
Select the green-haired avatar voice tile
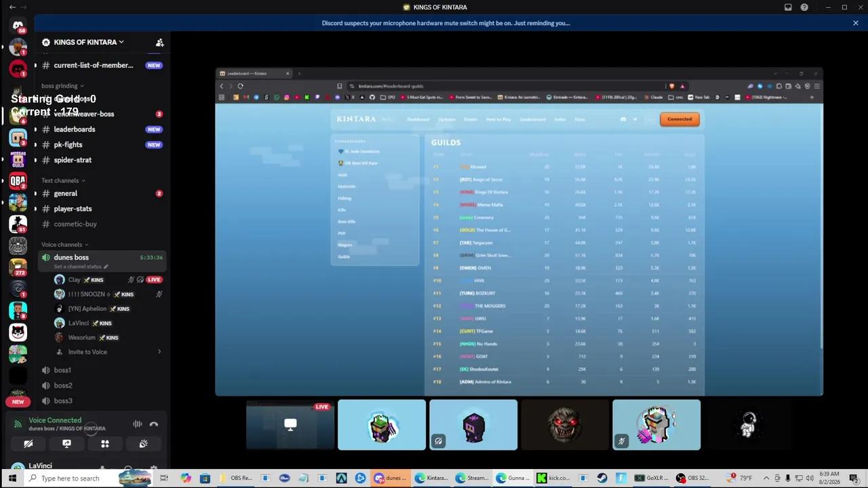[382, 425]
